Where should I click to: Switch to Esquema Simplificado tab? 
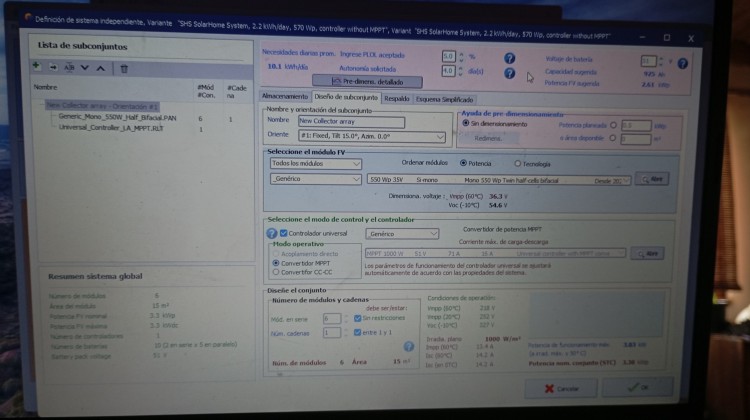click(444, 99)
